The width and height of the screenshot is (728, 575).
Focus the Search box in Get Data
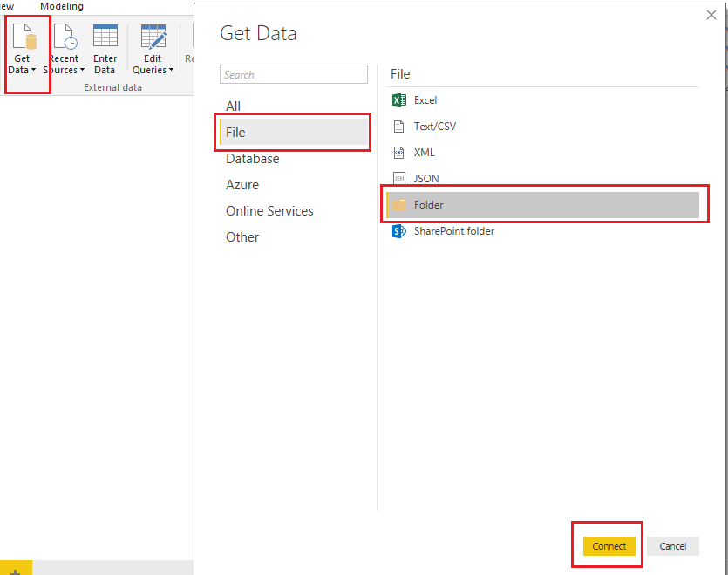point(294,74)
